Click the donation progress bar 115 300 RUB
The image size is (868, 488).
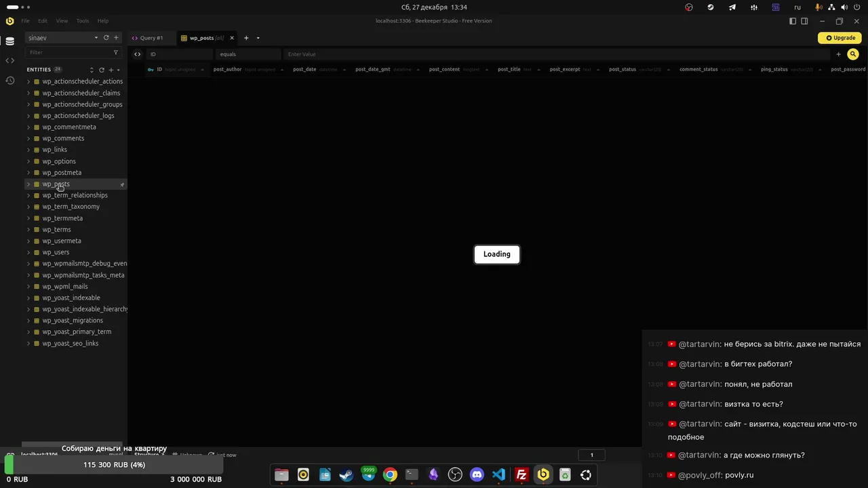pyautogui.click(x=114, y=465)
